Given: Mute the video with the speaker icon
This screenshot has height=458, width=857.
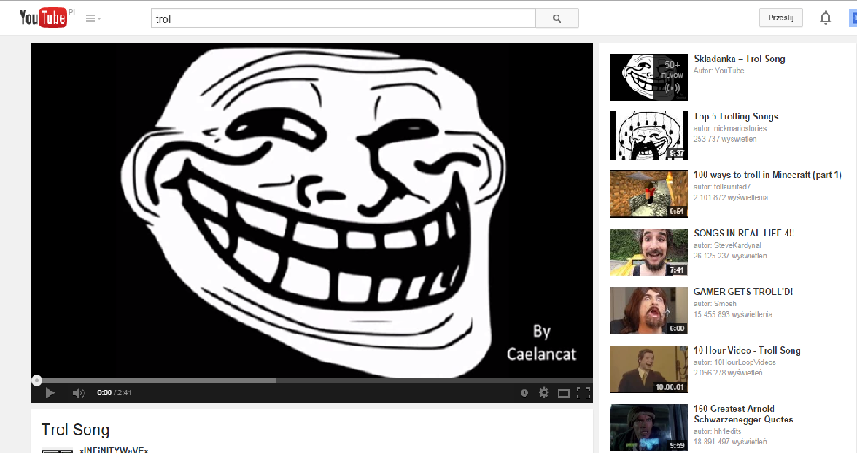Looking at the screenshot, I should click(79, 392).
